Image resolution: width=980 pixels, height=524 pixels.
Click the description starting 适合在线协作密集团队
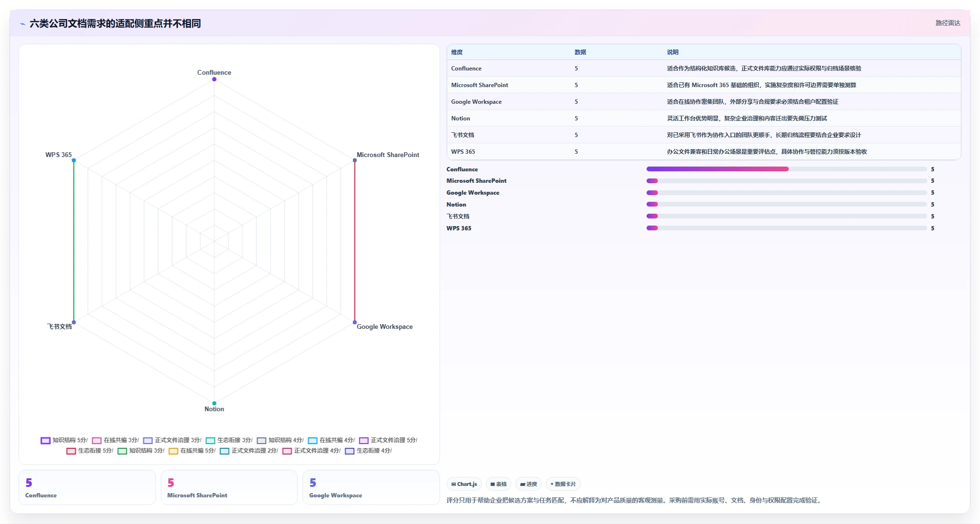pyautogui.click(x=752, y=102)
